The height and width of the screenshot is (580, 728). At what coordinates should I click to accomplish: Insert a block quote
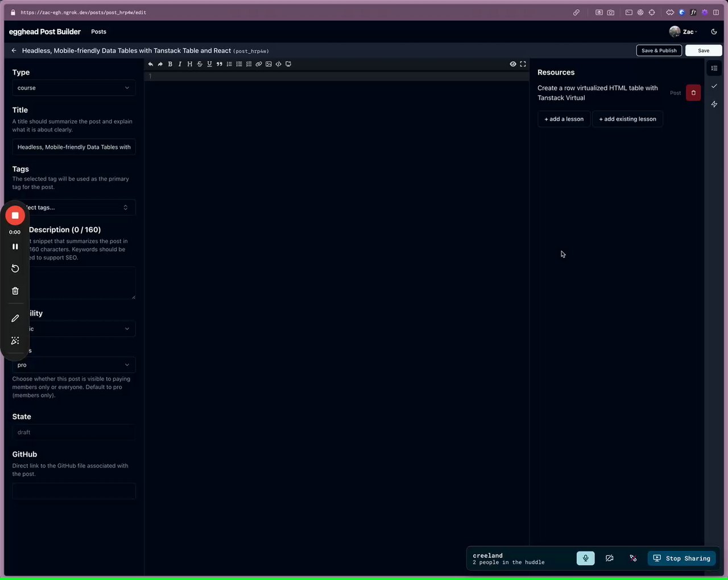(x=220, y=64)
